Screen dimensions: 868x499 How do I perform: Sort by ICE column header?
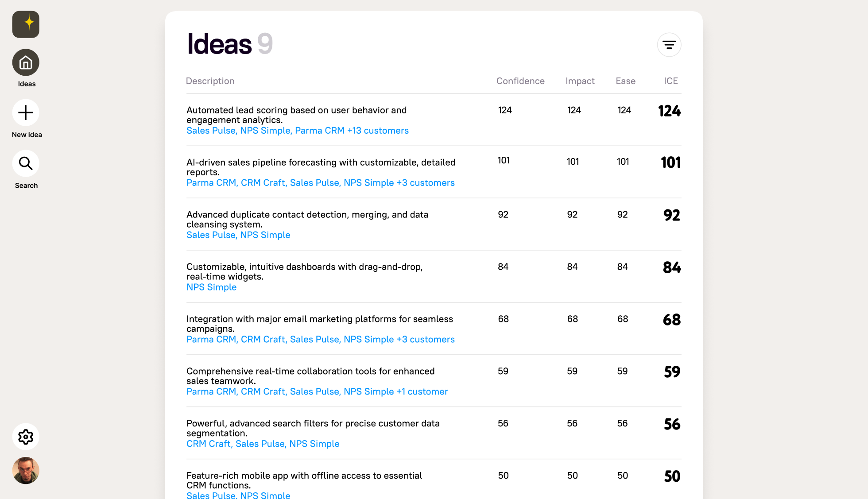[670, 81]
